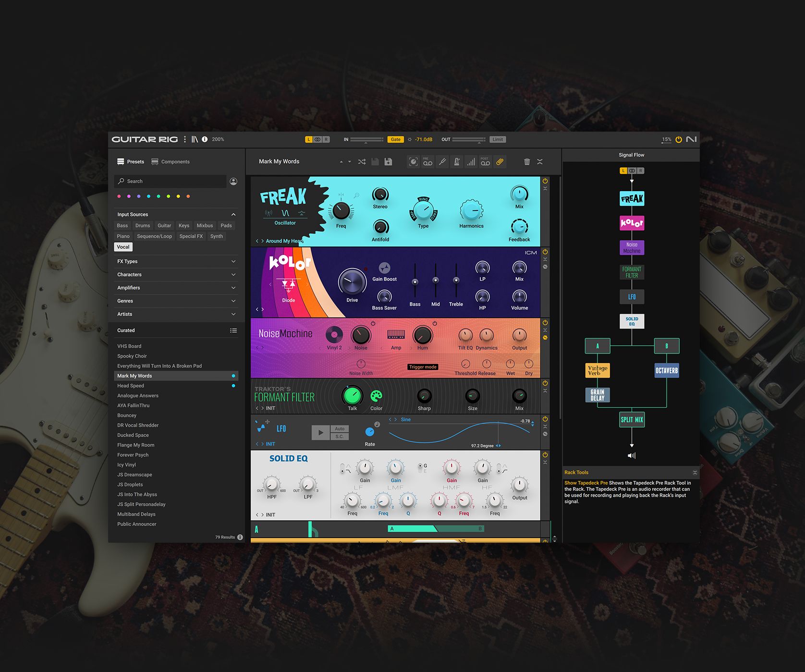Show the Tapedeck Pre rack tool
Viewport: 805px width, 672px height.
427,162
